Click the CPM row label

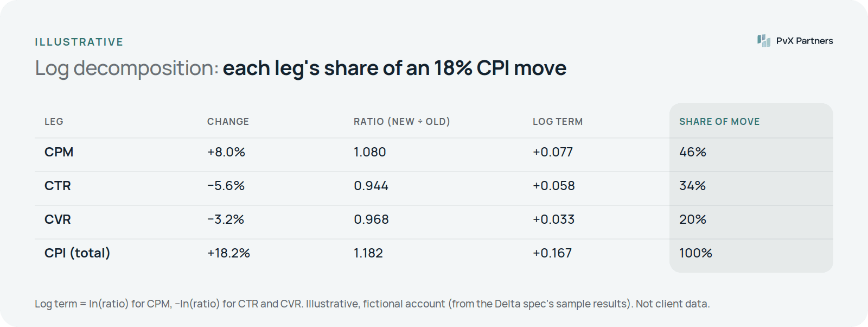click(x=59, y=152)
